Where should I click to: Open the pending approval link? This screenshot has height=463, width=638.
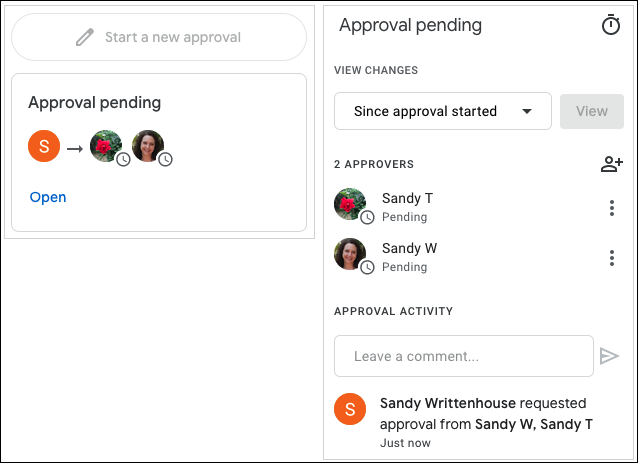coord(48,197)
